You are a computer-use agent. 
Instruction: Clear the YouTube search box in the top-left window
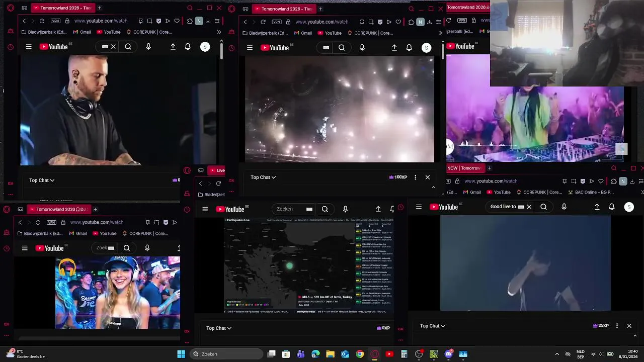click(x=113, y=47)
